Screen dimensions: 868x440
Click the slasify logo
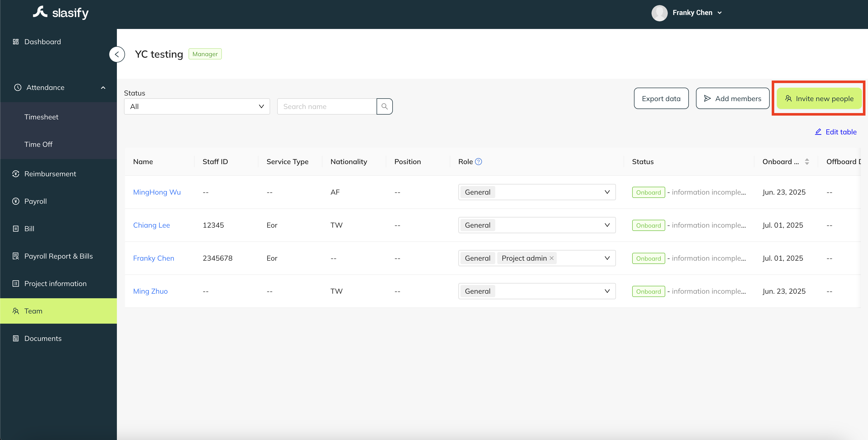pyautogui.click(x=61, y=13)
